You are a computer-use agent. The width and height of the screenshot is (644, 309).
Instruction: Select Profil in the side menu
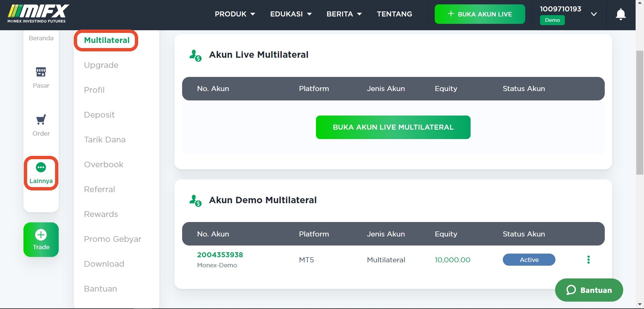coord(94,90)
